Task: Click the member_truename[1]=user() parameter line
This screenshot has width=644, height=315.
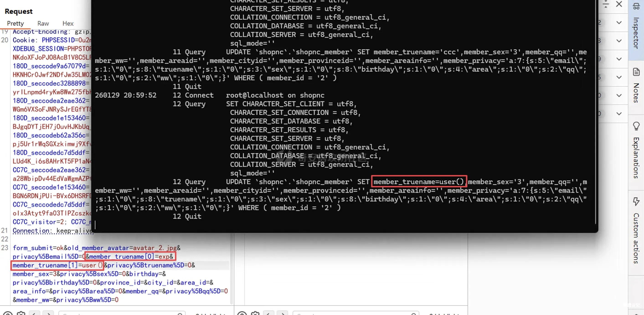Action: tap(57, 265)
